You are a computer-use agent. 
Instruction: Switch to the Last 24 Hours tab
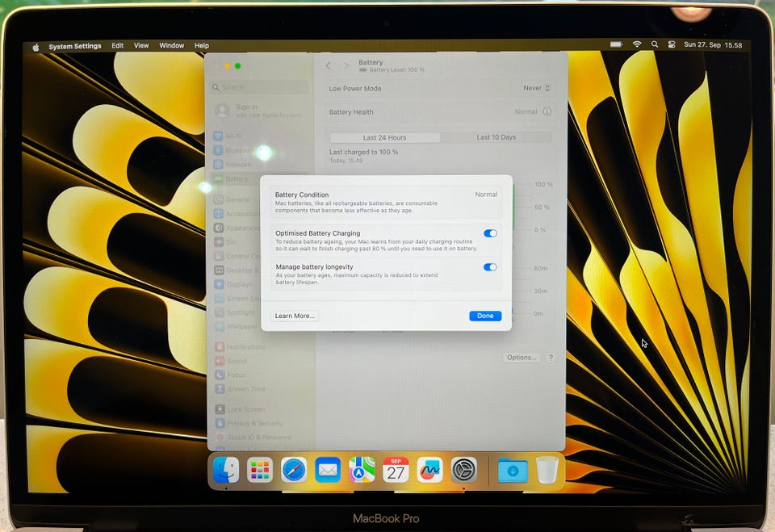point(384,137)
